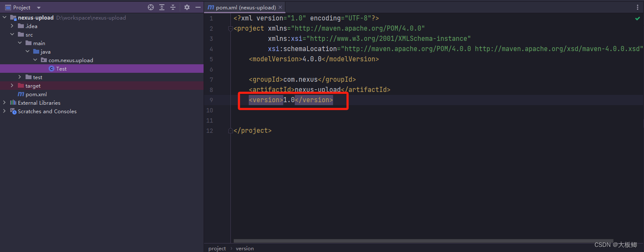Click the Scratches and Consoles icon
The width and height of the screenshot is (644, 252).
pos(13,111)
